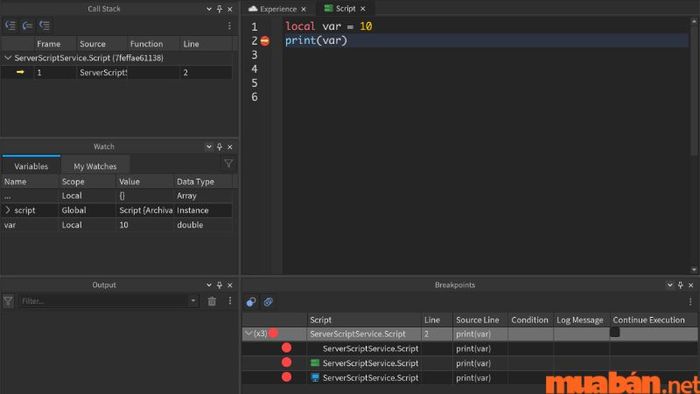Viewport: 700px width, 394px height.
Task: Switch to the My Watches tab
Action: pos(95,166)
